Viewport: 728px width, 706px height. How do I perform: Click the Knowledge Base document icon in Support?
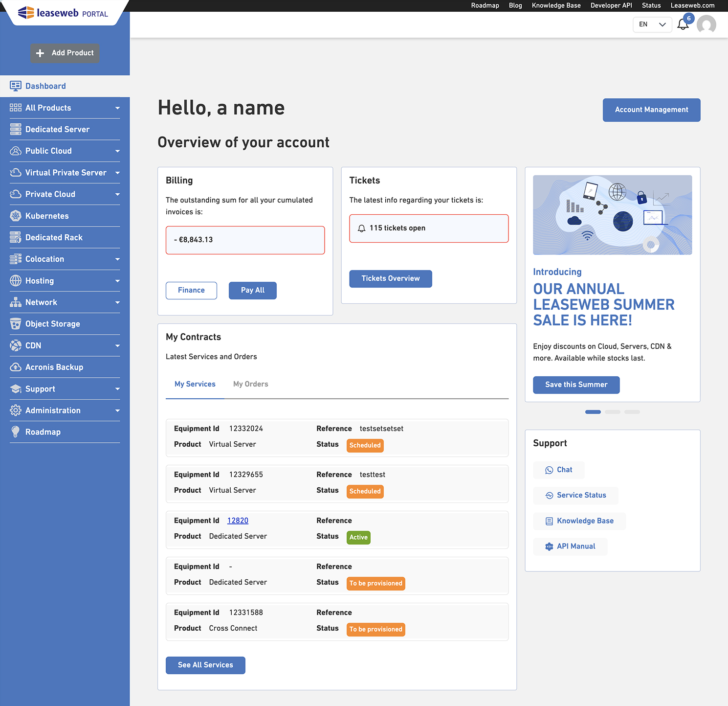(x=549, y=521)
